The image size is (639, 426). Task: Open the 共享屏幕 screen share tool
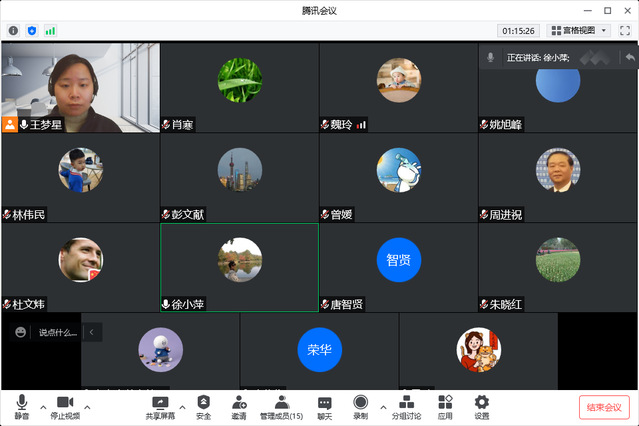[x=160, y=405]
